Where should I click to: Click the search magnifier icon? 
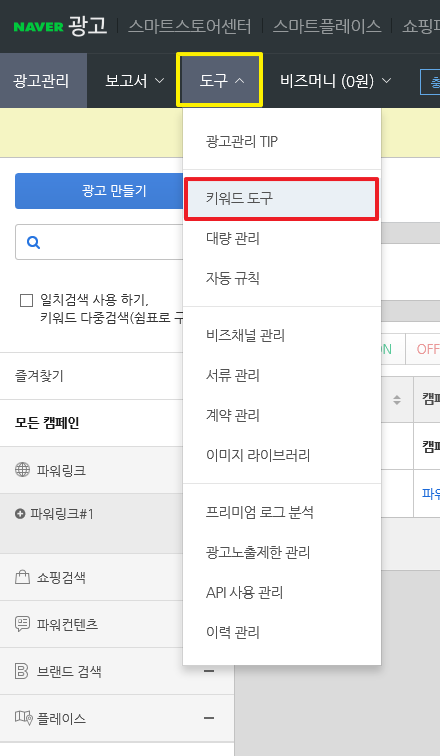pos(33,242)
